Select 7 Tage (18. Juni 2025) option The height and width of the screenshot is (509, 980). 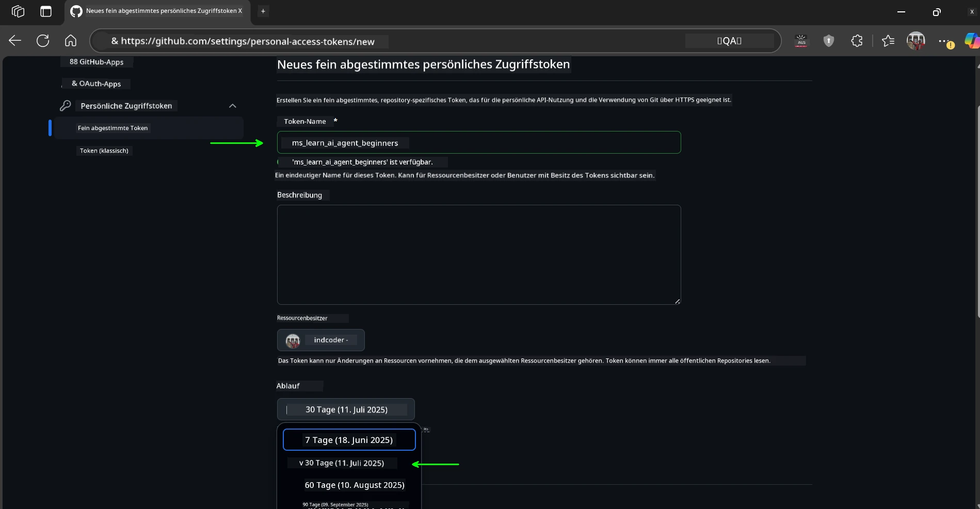pos(349,440)
